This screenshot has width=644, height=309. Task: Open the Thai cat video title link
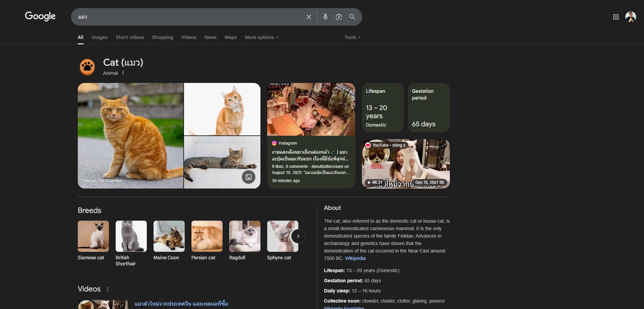(181, 304)
